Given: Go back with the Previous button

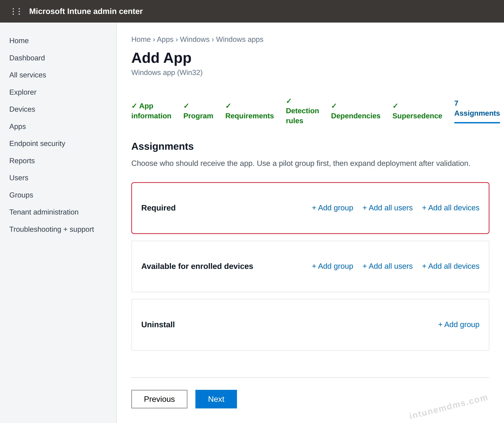Looking at the screenshot, I should tap(159, 399).
